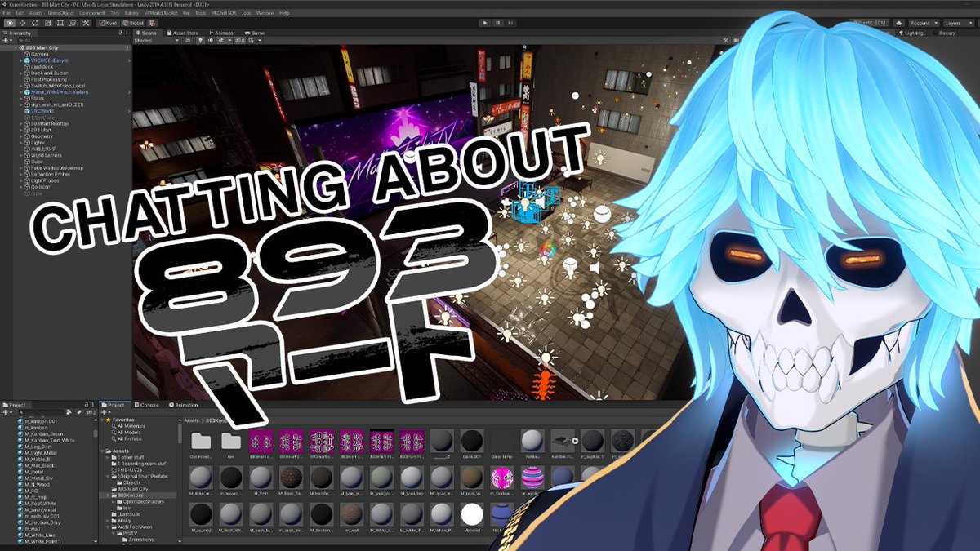Toggle the Global handle rotation button
Image resolution: width=980 pixels, height=551 pixels.
tap(135, 23)
